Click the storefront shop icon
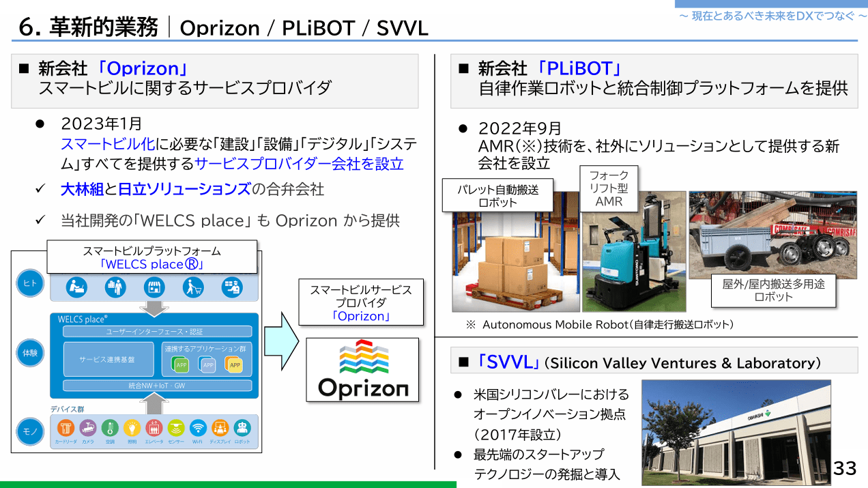This screenshot has height=488, width=868. 154,287
